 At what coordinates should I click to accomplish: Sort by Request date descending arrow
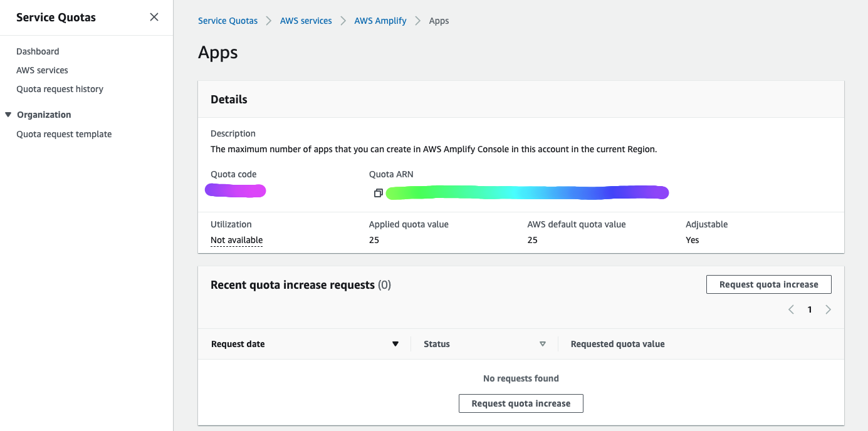coord(395,344)
